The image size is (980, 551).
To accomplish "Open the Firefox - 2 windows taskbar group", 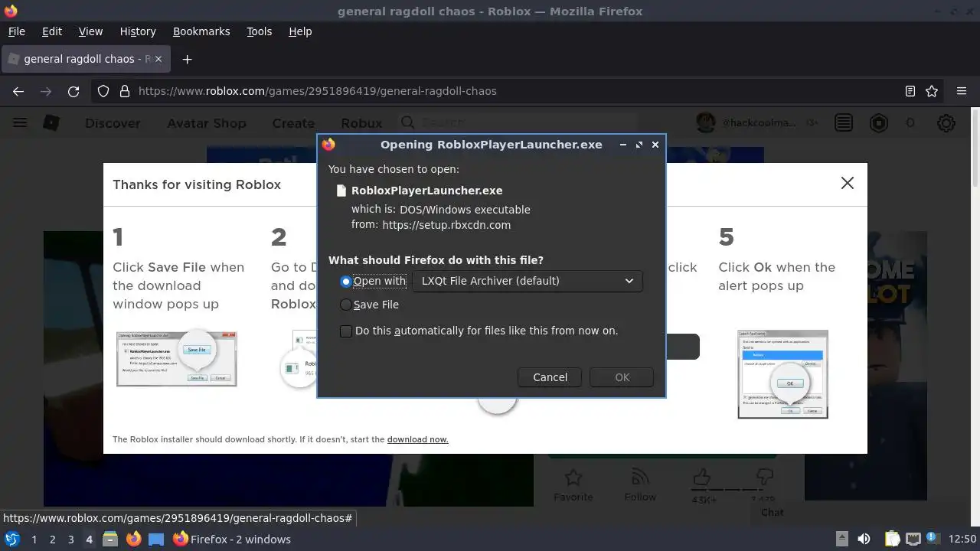I will (x=232, y=540).
